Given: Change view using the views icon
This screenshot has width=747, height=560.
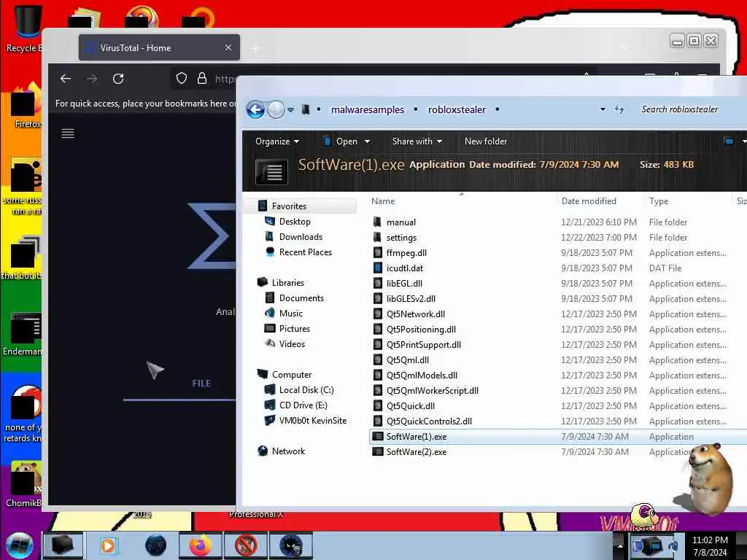Looking at the screenshot, I should point(729,141).
